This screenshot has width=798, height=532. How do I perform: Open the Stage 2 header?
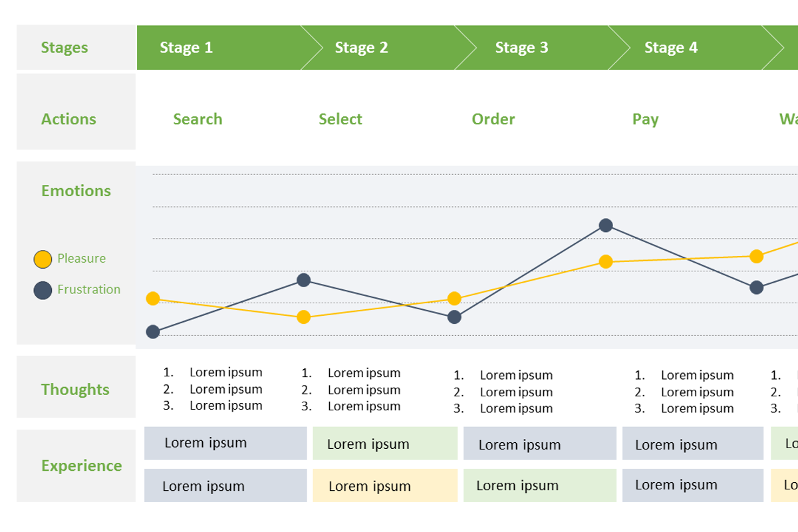[x=362, y=47]
